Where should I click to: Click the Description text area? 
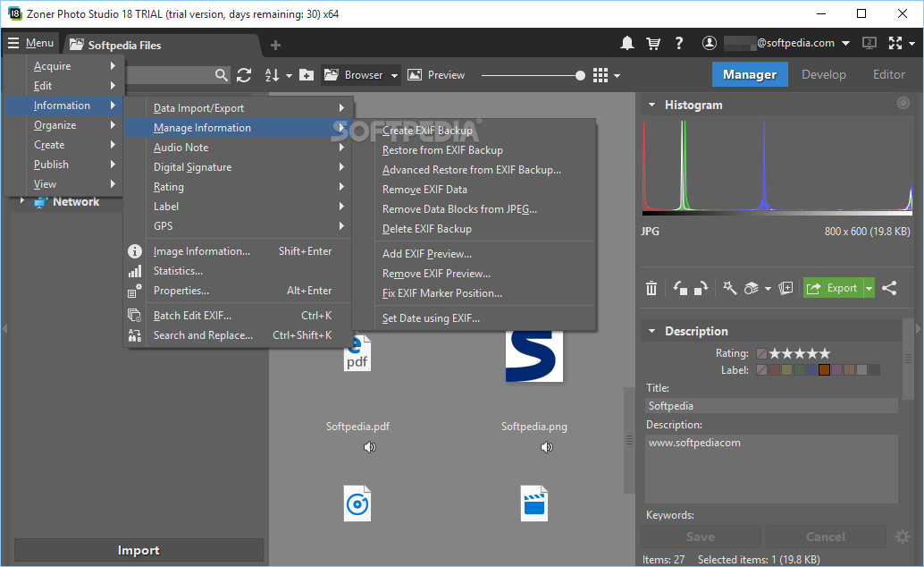coord(771,469)
